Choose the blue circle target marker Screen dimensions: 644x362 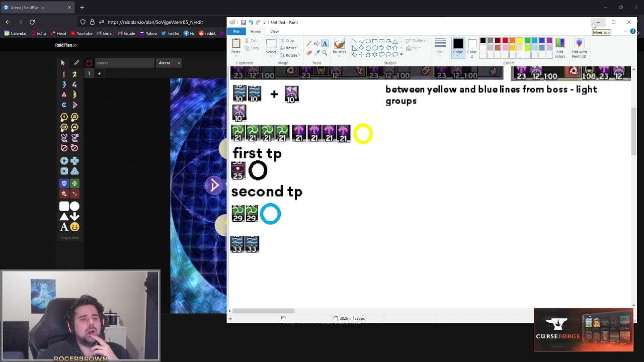pos(64,161)
